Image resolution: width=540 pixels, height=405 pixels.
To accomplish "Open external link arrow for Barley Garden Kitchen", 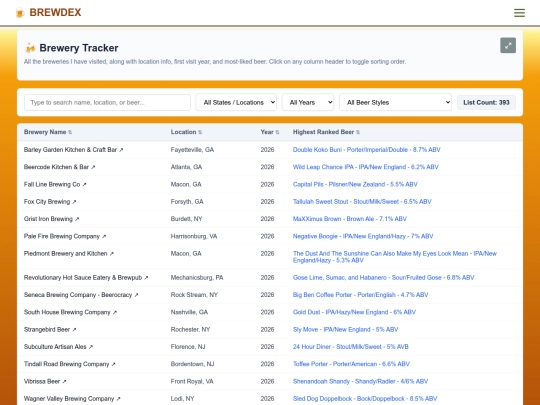I will pyautogui.click(x=121, y=150).
